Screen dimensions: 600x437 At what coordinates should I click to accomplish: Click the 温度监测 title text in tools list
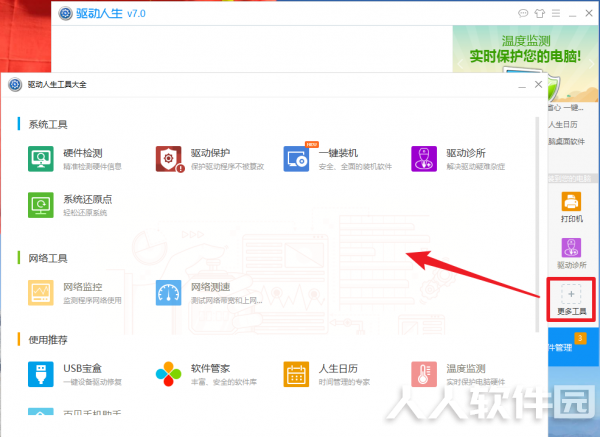[466, 369]
